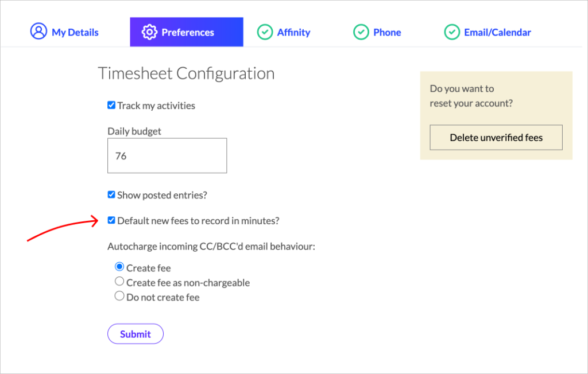Select Do not create fee option

119,297
